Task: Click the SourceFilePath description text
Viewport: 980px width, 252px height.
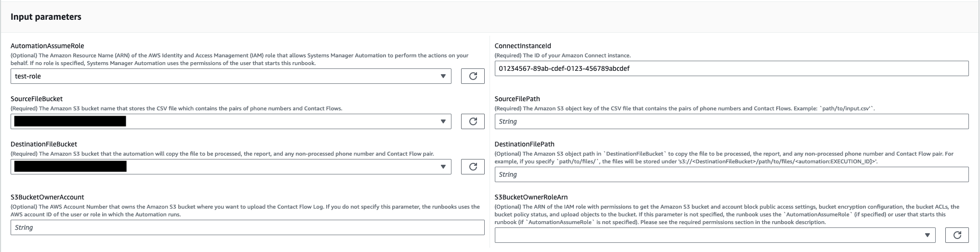Action: (x=685, y=108)
